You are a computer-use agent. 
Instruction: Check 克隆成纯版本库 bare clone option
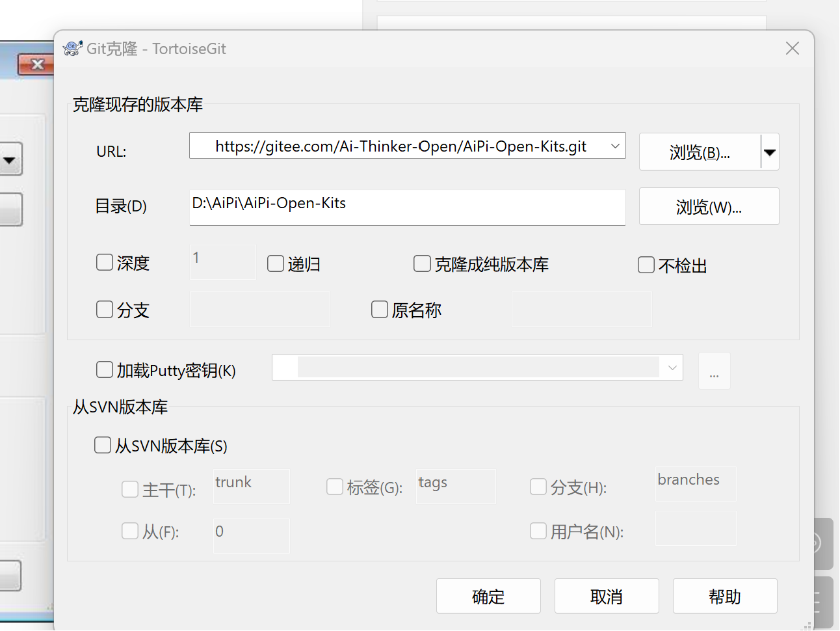click(x=422, y=263)
